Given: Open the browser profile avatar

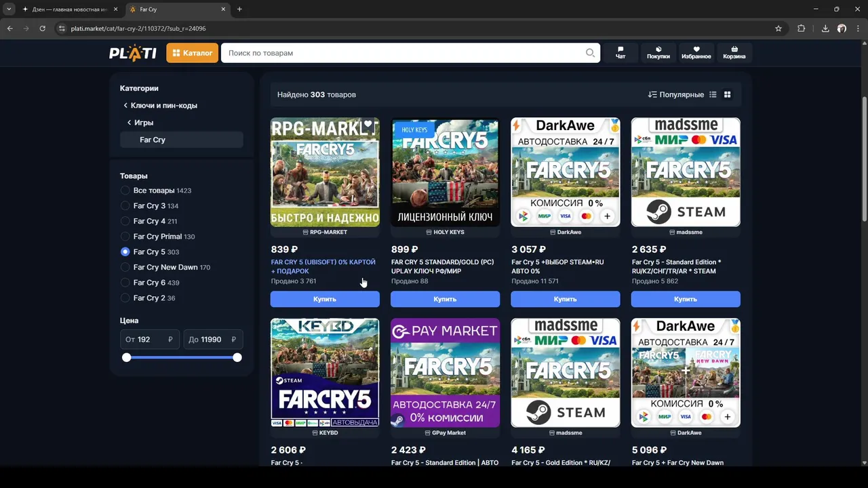Looking at the screenshot, I should pyautogui.click(x=842, y=28).
